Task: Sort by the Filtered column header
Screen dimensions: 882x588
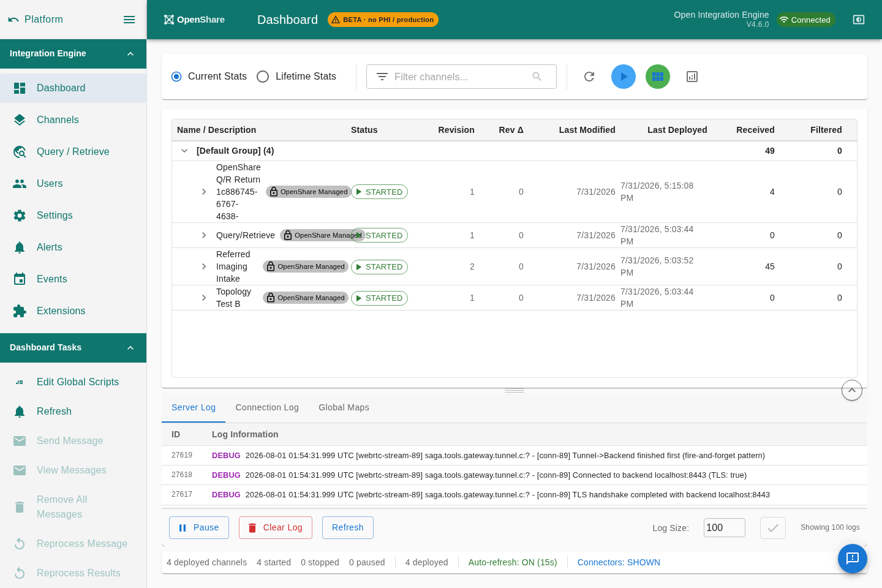Action: coord(826,130)
